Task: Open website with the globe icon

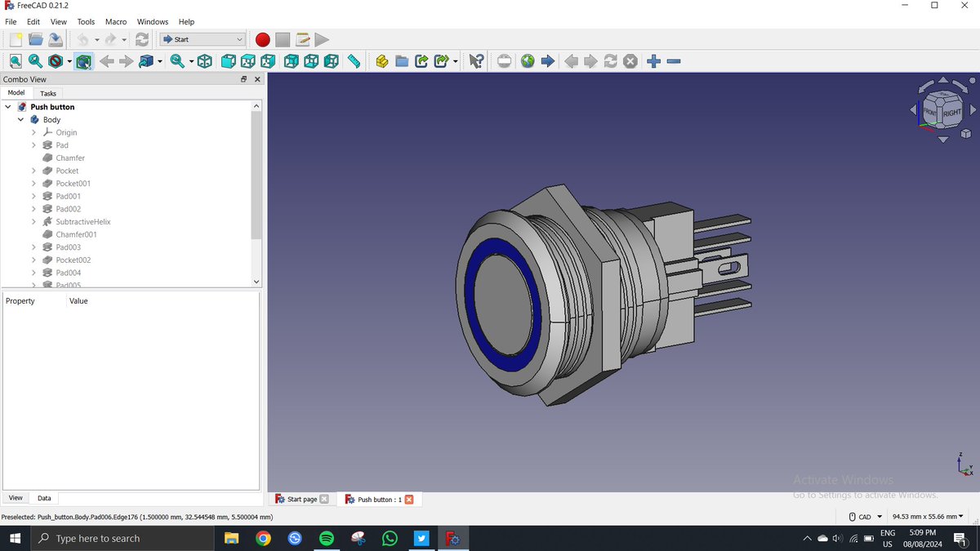Action: [528, 61]
